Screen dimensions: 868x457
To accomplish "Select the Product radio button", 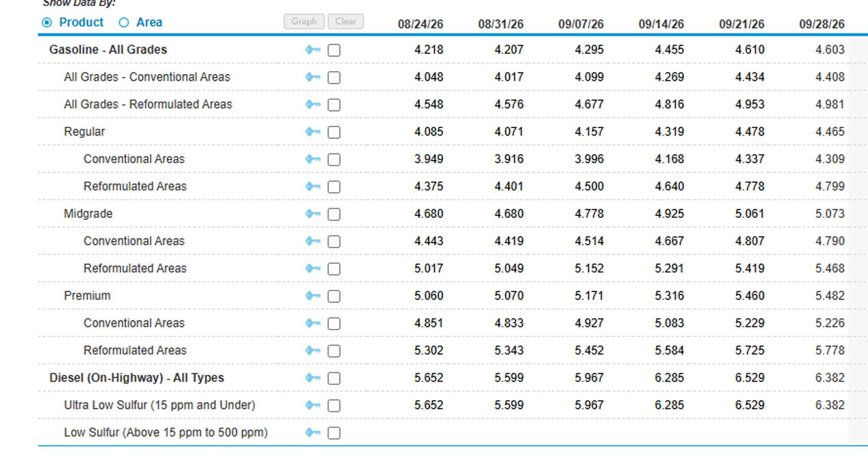I will pos(47,23).
